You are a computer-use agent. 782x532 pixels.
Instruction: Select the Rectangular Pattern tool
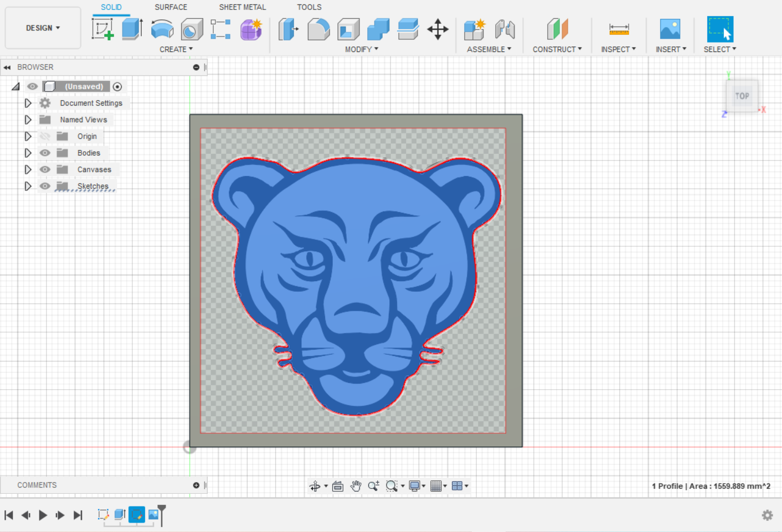(x=220, y=29)
